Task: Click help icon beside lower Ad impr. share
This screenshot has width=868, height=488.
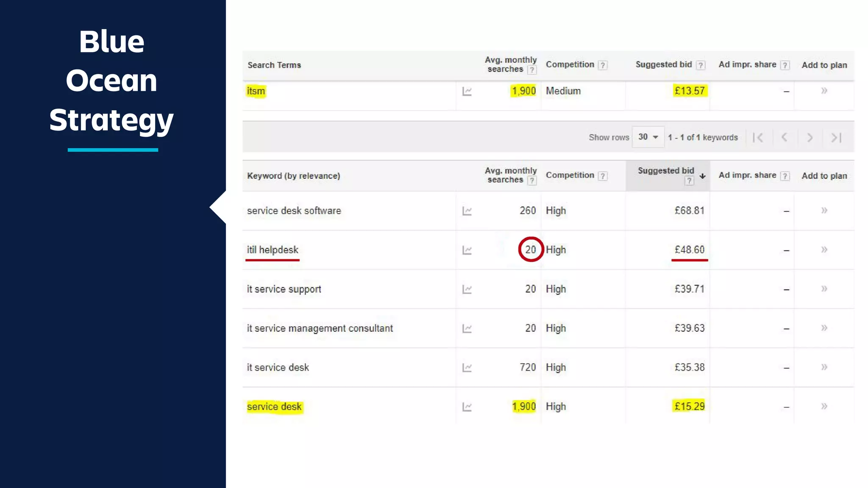Action: pyautogui.click(x=785, y=176)
